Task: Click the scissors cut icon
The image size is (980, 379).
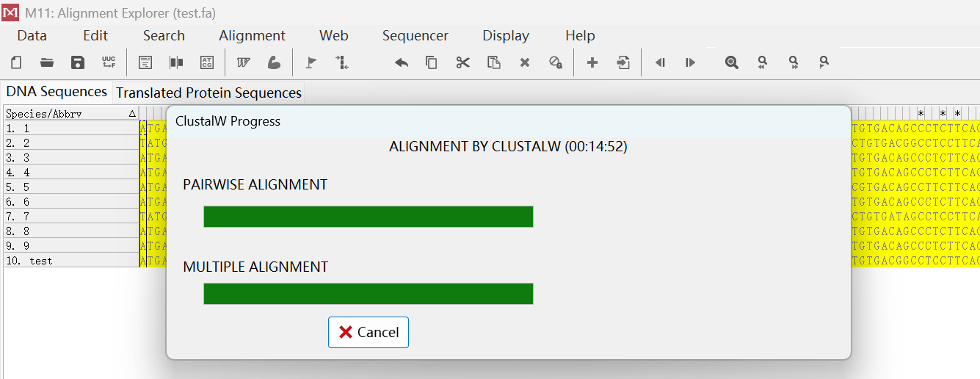Action: click(462, 62)
